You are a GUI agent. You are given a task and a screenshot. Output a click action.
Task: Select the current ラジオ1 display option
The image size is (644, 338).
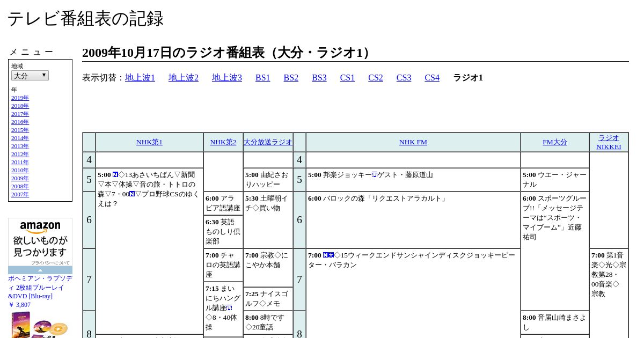click(x=468, y=78)
